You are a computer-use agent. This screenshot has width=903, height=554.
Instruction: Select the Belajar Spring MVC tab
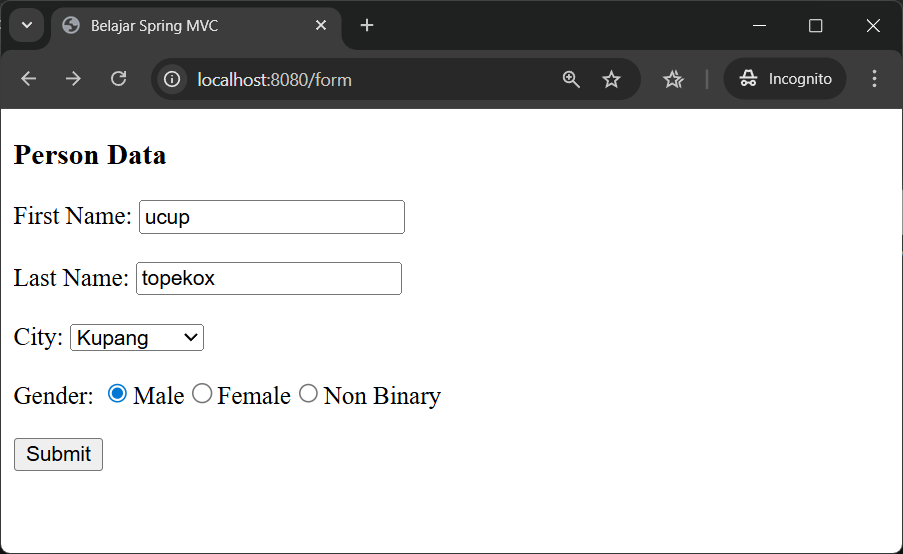coord(196,26)
